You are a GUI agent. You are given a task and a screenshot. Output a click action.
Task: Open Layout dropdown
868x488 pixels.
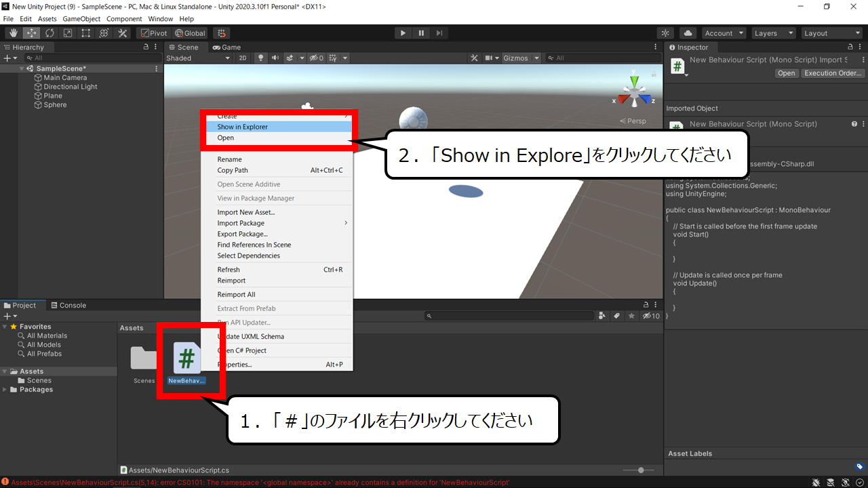click(831, 33)
